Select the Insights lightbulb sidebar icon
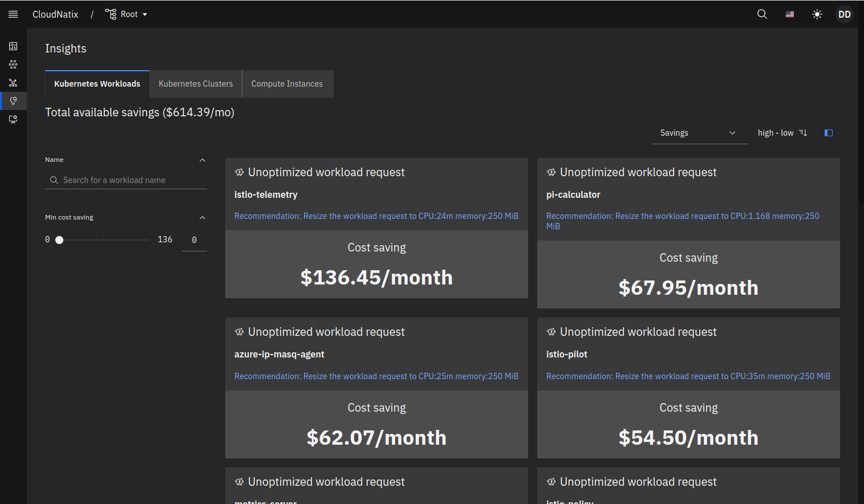The width and height of the screenshot is (864, 504). point(13,101)
